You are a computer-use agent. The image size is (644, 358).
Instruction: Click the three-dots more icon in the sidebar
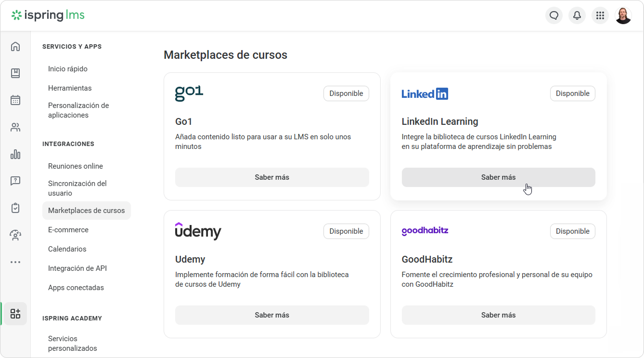(15, 262)
